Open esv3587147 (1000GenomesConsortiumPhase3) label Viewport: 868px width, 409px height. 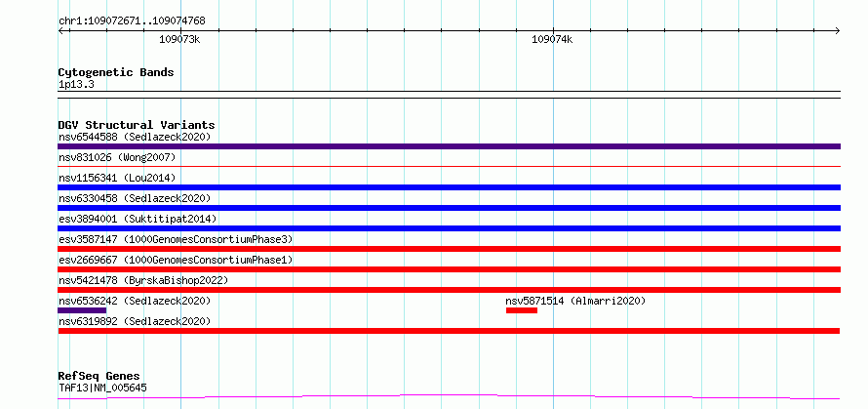176,239
